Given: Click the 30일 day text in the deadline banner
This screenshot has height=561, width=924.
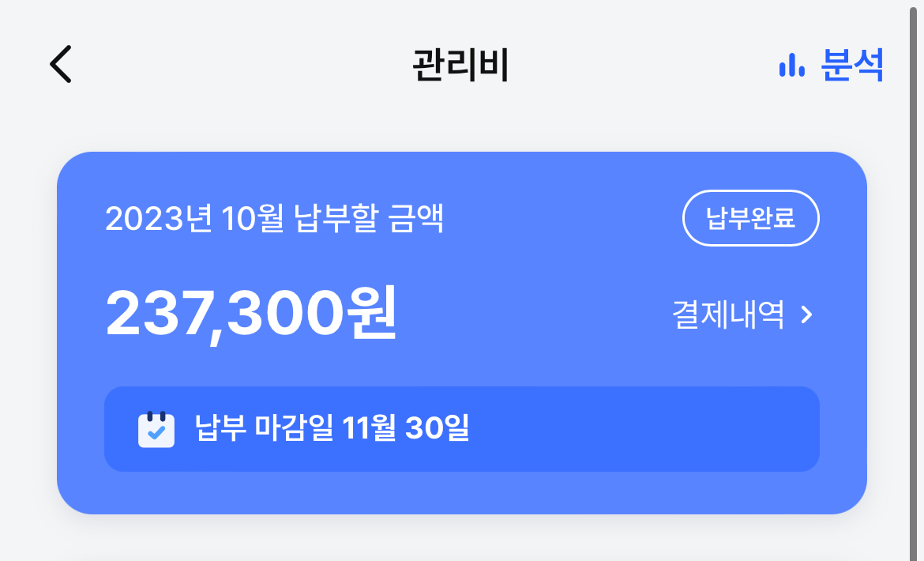Looking at the screenshot, I should [x=437, y=429].
